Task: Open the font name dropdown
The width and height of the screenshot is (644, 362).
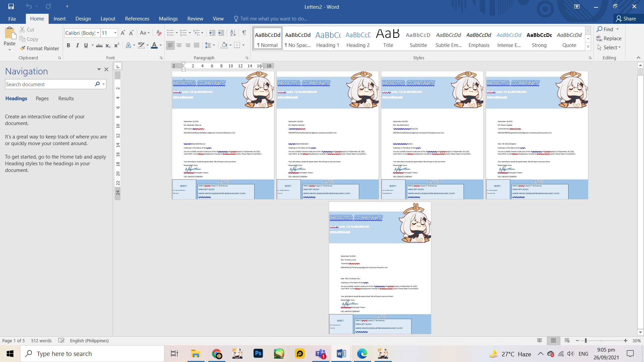Action: pos(98,33)
